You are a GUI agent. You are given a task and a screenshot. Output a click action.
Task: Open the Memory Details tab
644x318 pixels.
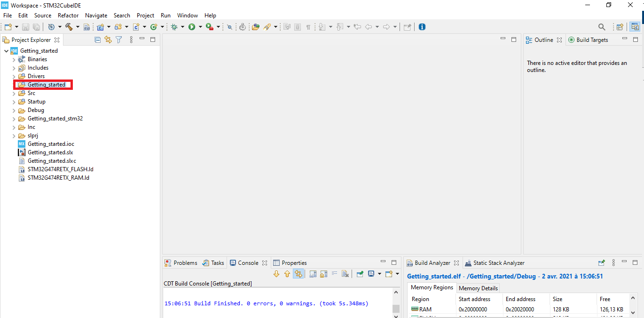coord(478,288)
